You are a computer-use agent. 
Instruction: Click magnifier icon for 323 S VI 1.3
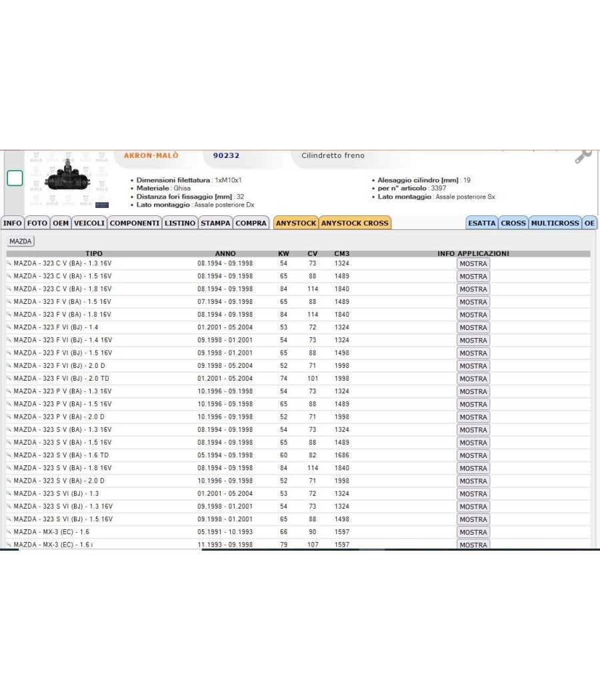point(9,494)
